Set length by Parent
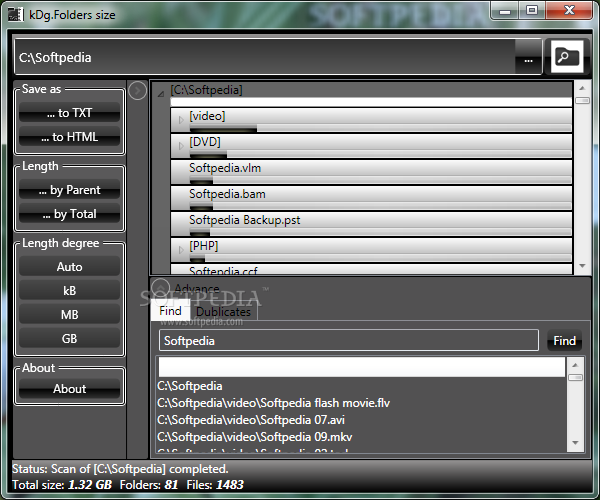This screenshot has height=500, width=600. [69, 190]
